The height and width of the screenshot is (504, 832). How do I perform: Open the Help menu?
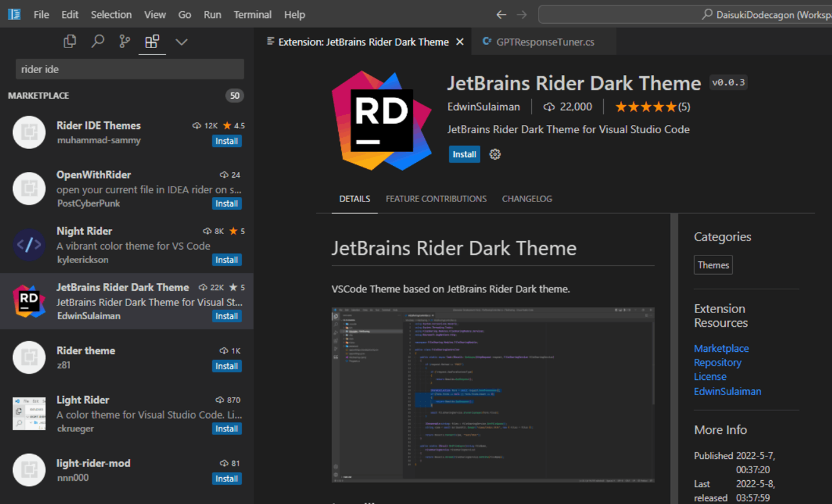click(294, 14)
